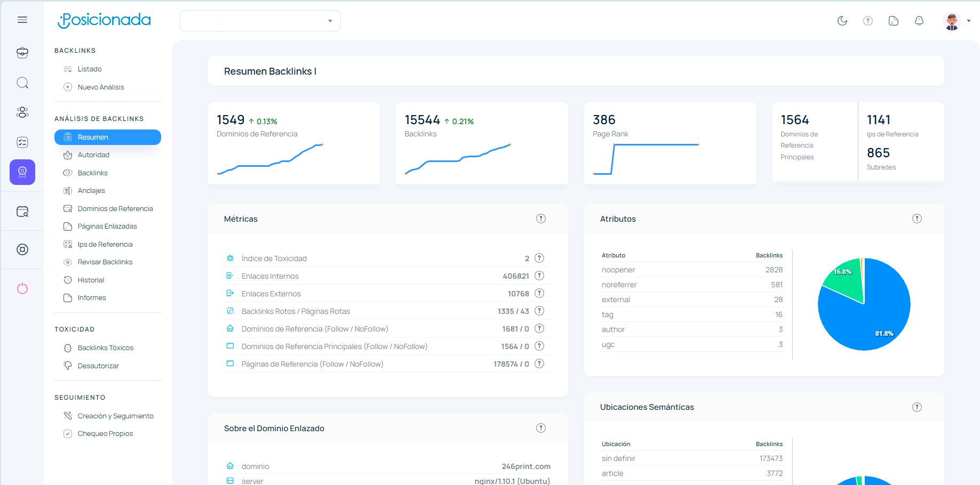The image size is (980, 485).
Task: Open the lifebuoy support icon in left rail
Action: pos(22,249)
